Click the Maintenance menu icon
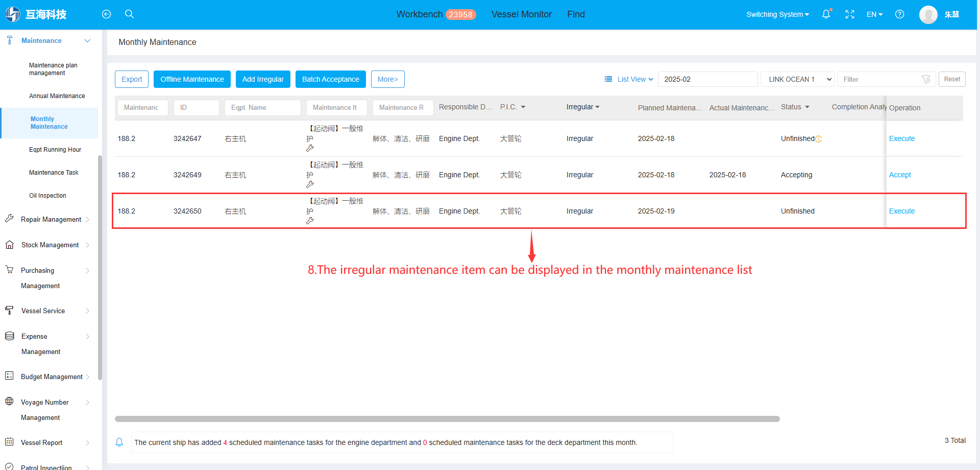 [9, 40]
